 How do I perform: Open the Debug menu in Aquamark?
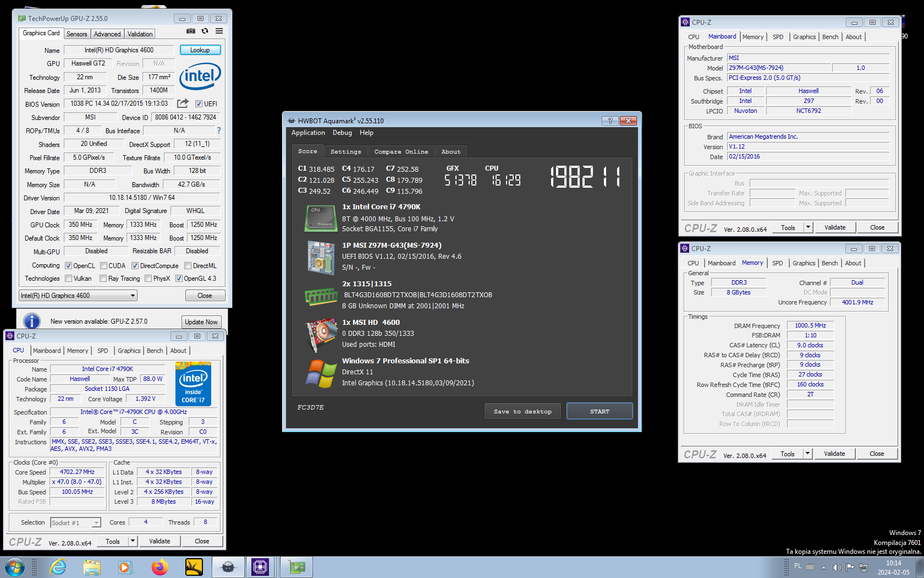[342, 133]
